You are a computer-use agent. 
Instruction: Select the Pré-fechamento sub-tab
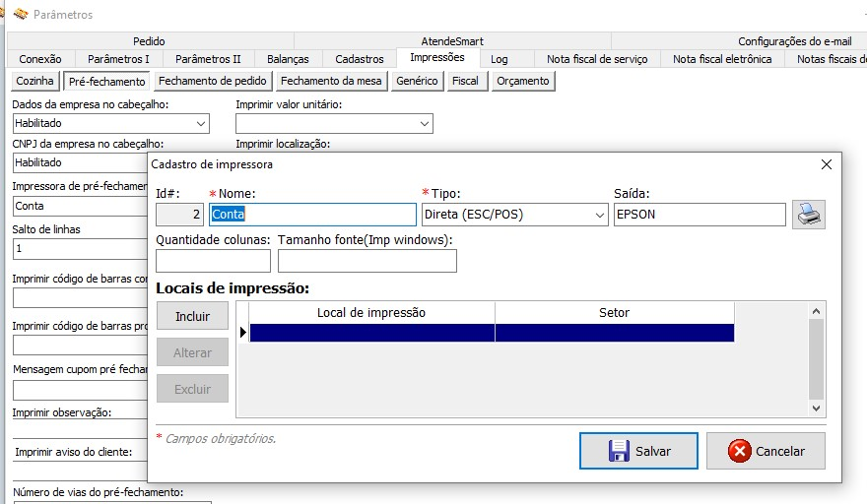tap(106, 82)
